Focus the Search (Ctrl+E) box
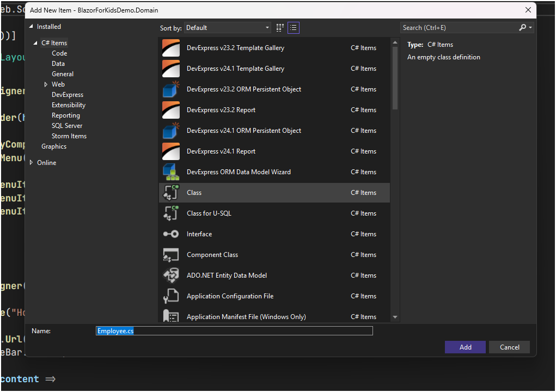556x392 pixels. [460, 28]
